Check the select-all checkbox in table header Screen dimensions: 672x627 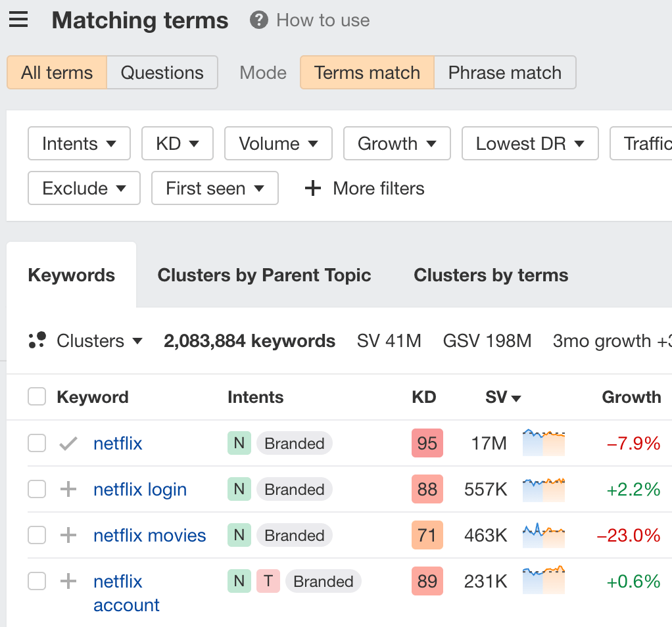[37, 396]
